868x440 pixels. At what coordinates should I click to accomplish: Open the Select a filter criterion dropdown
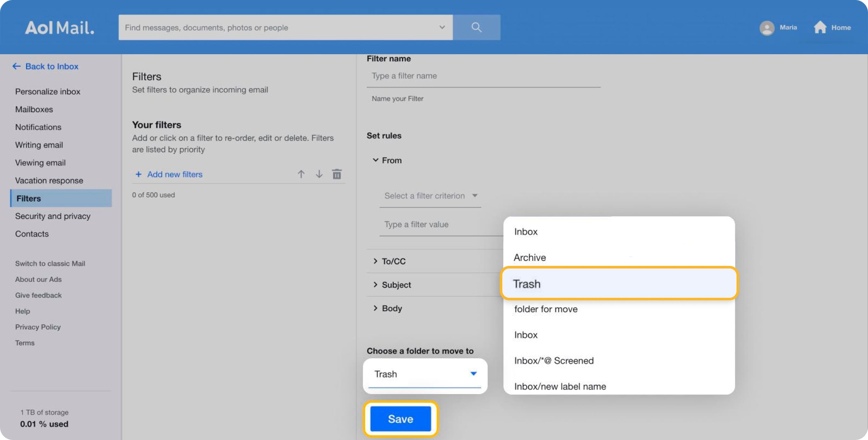[x=430, y=195]
